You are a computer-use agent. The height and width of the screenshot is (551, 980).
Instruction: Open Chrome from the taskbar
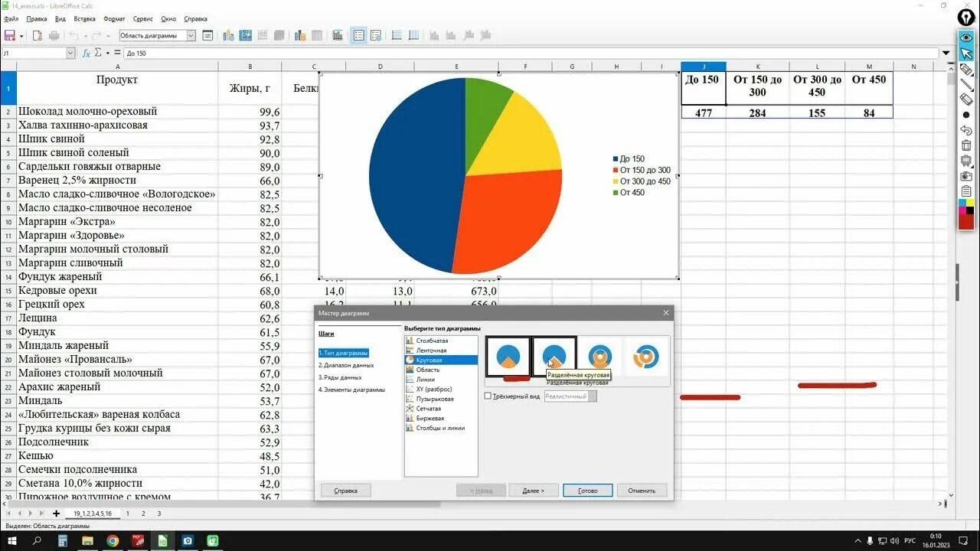point(113,541)
